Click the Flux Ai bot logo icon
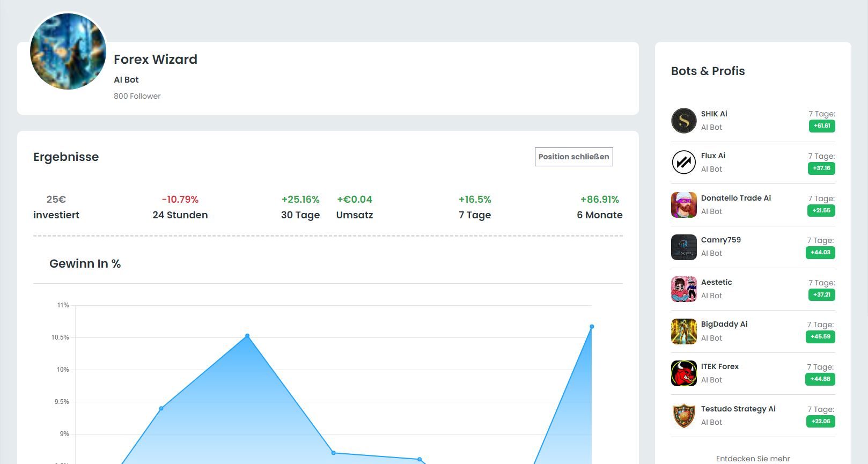Image resolution: width=868 pixels, height=464 pixels. pyautogui.click(x=684, y=162)
